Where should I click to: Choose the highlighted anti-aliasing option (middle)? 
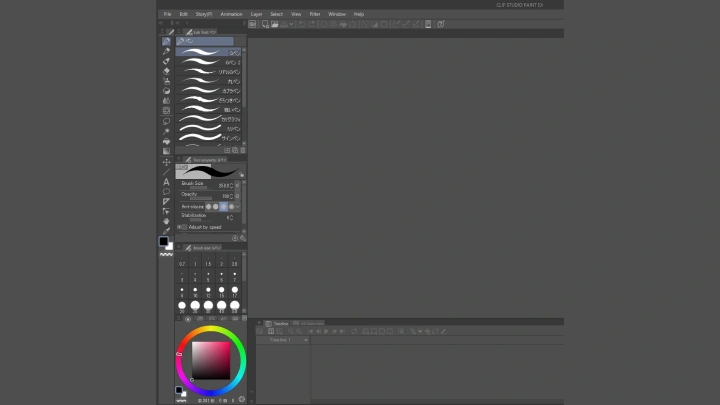click(224, 207)
